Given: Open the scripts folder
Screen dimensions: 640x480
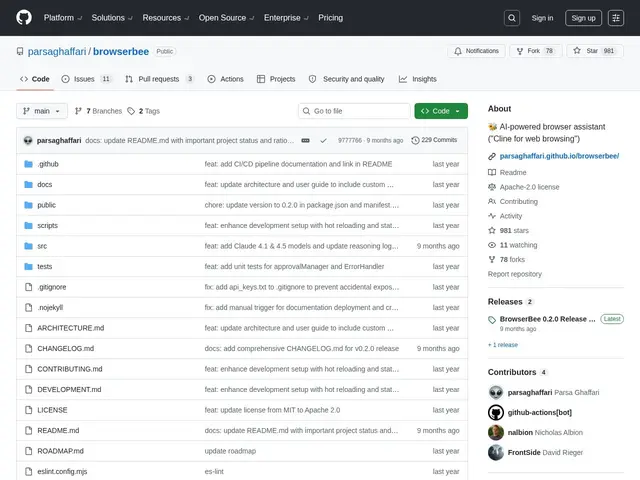Looking at the screenshot, I should pyautogui.click(x=47, y=225).
